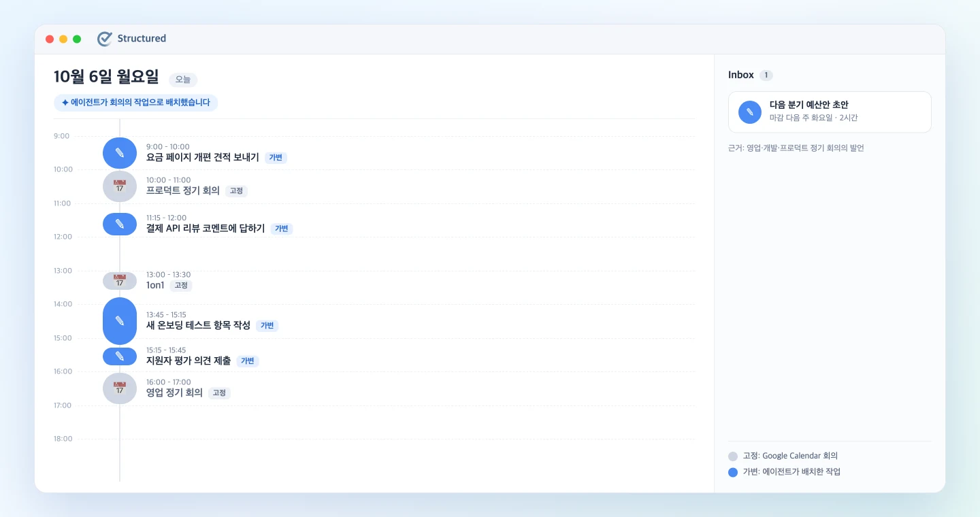The width and height of the screenshot is (980, 517).
Task: Click the 고정 tag next to 1on1
Action: (181, 286)
